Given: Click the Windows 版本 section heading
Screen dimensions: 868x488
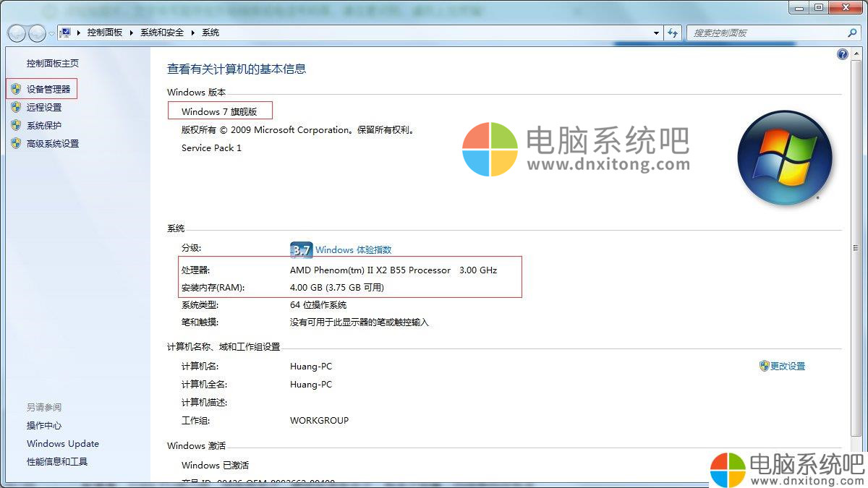Looking at the screenshot, I should (196, 92).
